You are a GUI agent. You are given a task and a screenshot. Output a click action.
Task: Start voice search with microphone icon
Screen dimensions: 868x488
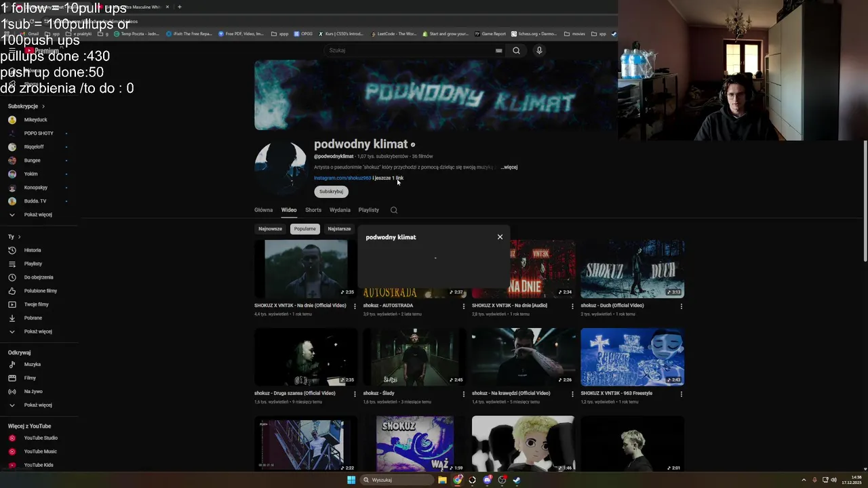click(x=539, y=50)
